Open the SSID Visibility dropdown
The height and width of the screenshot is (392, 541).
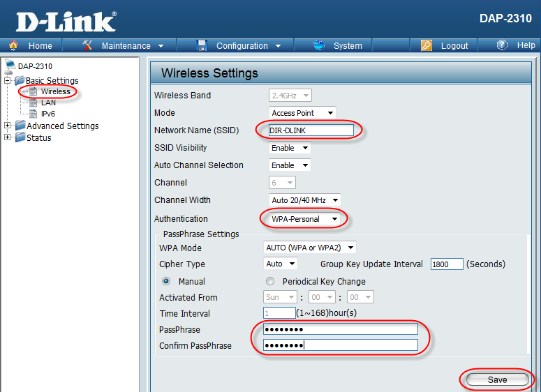[290, 148]
